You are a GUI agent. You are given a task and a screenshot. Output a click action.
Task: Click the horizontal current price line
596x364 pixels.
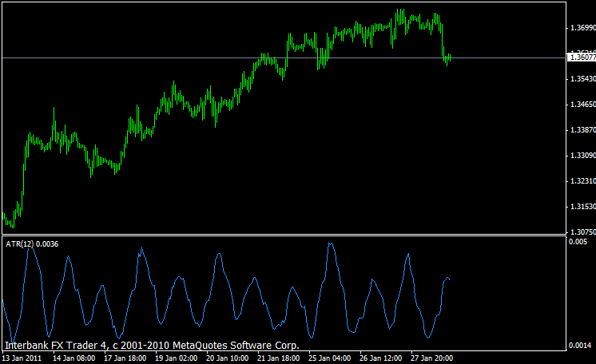[x=284, y=57]
